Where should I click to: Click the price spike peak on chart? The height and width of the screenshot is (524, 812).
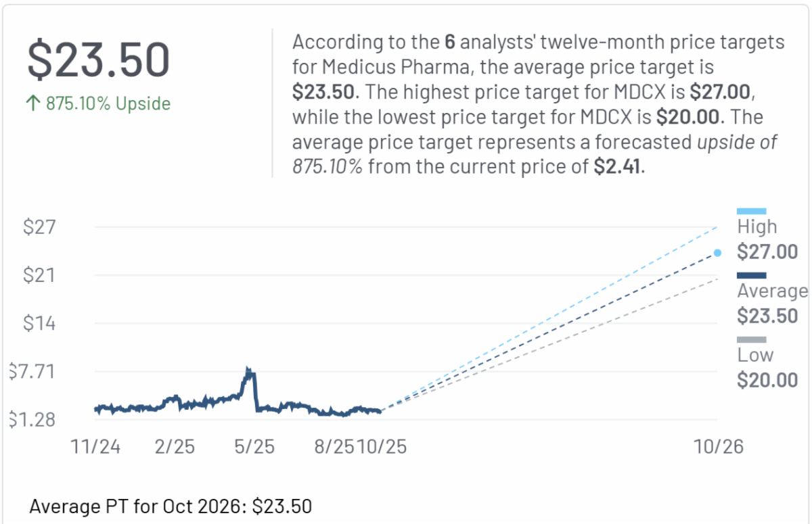248,371
